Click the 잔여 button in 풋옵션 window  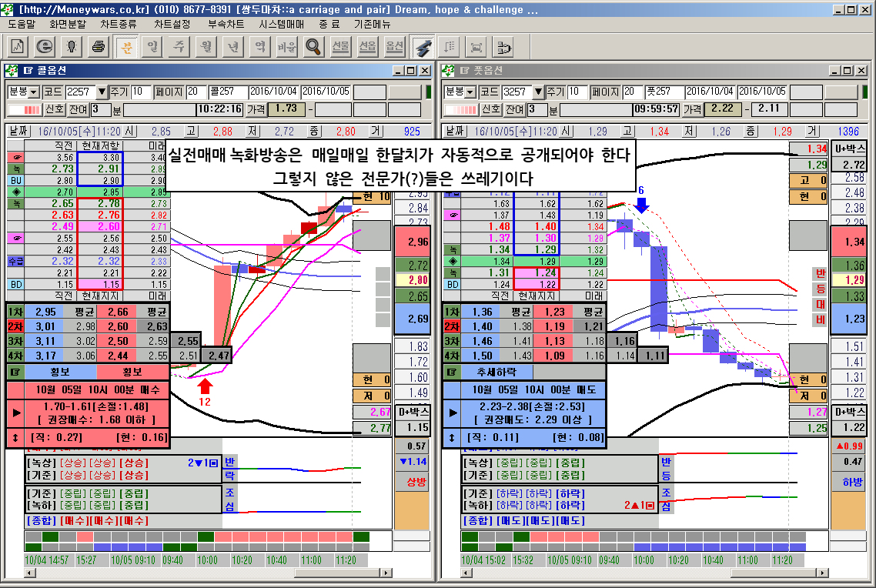(x=514, y=109)
